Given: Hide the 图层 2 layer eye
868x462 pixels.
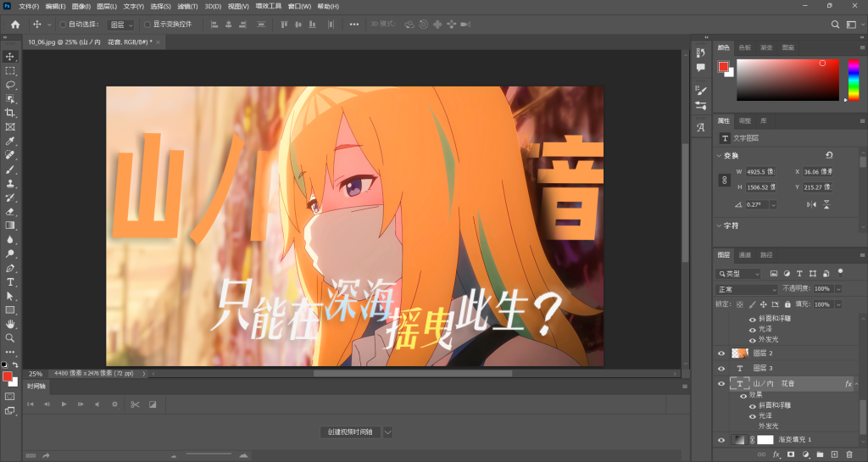Looking at the screenshot, I should tap(721, 353).
